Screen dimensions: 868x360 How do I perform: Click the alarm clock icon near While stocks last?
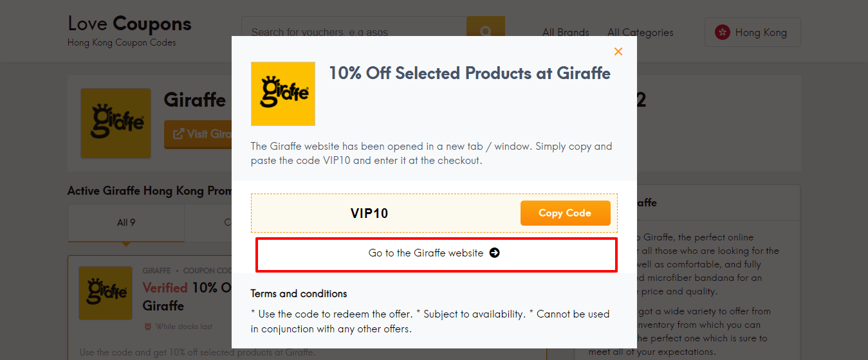click(148, 327)
